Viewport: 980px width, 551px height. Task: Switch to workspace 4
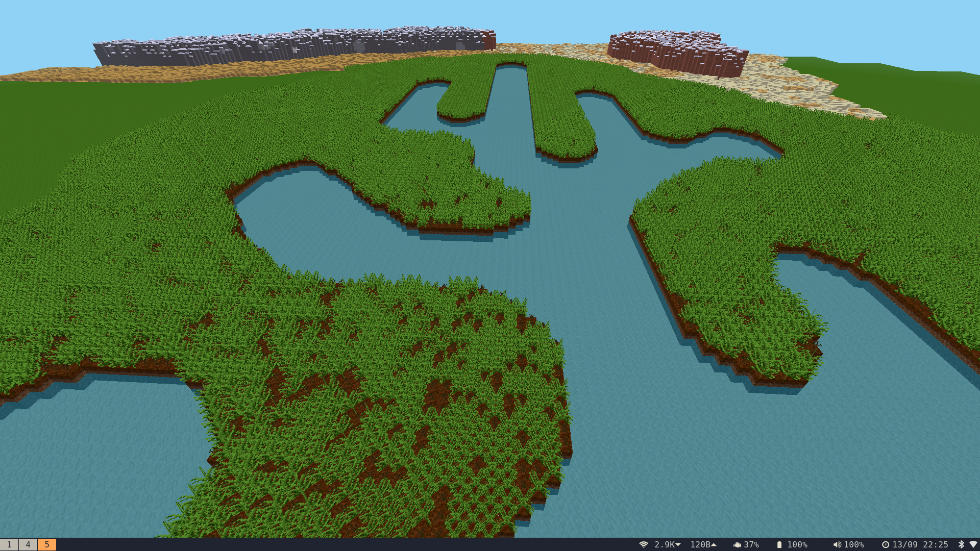28,544
